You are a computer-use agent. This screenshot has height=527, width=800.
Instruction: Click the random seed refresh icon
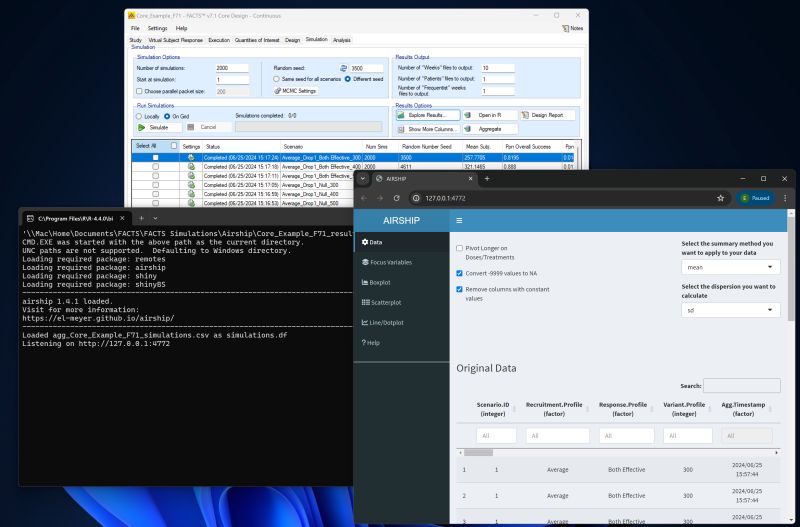(x=343, y=68)
